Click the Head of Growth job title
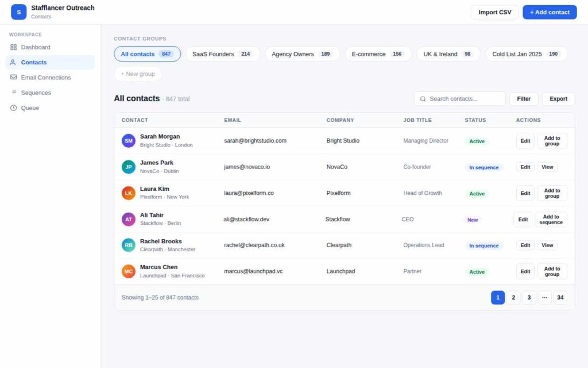This screenshot has height=368, width=588. (x=423, y=193)
